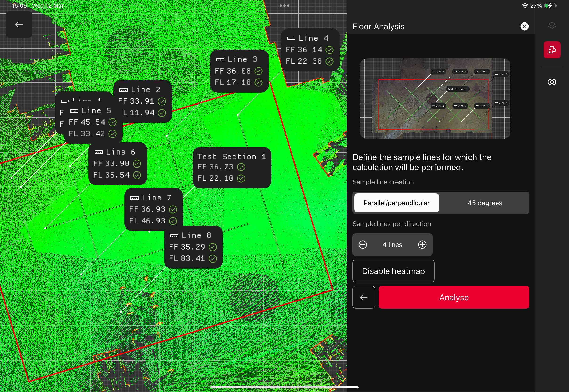Image resolution: width=569 pixels, height=392 pixels.
Task: Increase sample lines with plus icon
Action: click(422, 245)
